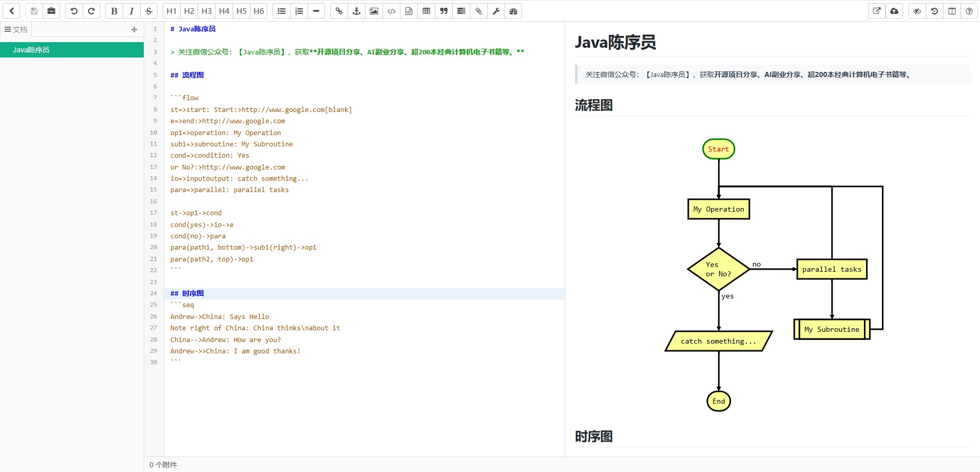Add a blockquote using the quote icon
Image resolution: width=980 pixels, height=472 pixels.
tap(444, 11)
